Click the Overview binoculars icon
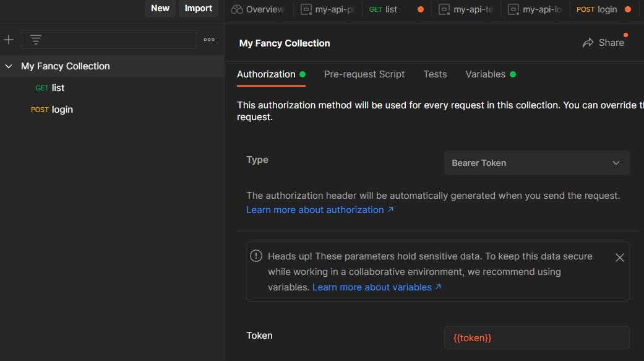The width and height of the screenshot is (644, 361). click(237, 9)
